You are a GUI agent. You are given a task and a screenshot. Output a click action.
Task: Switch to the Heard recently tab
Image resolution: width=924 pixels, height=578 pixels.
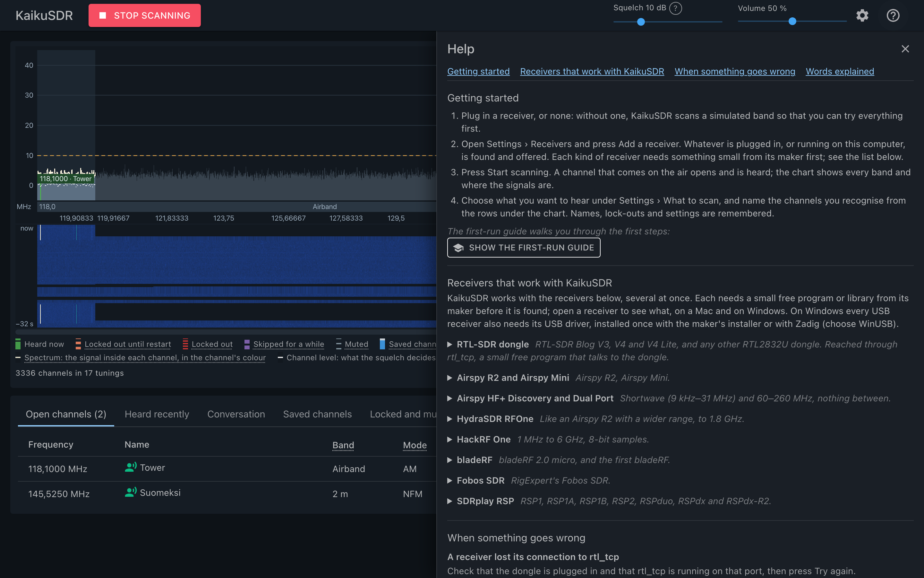[157, 414]
